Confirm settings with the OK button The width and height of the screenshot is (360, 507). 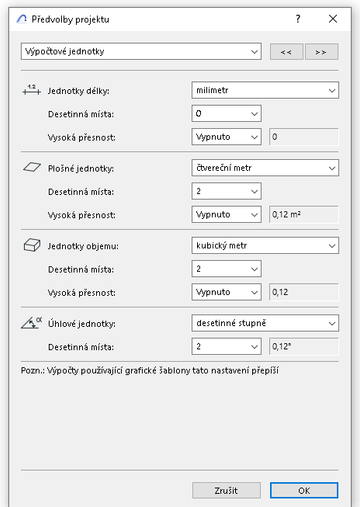click(x=304, y=490)
